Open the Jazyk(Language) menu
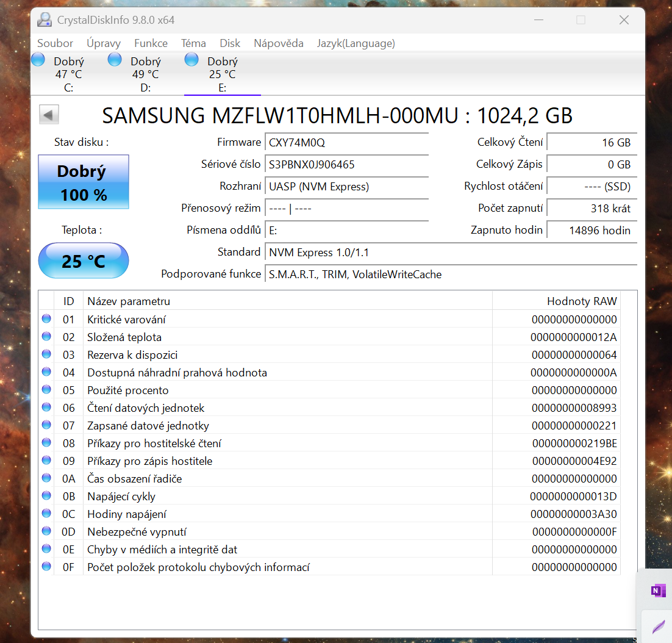The height and width of the screenshot is (643, 672). (x=356, y=43)
